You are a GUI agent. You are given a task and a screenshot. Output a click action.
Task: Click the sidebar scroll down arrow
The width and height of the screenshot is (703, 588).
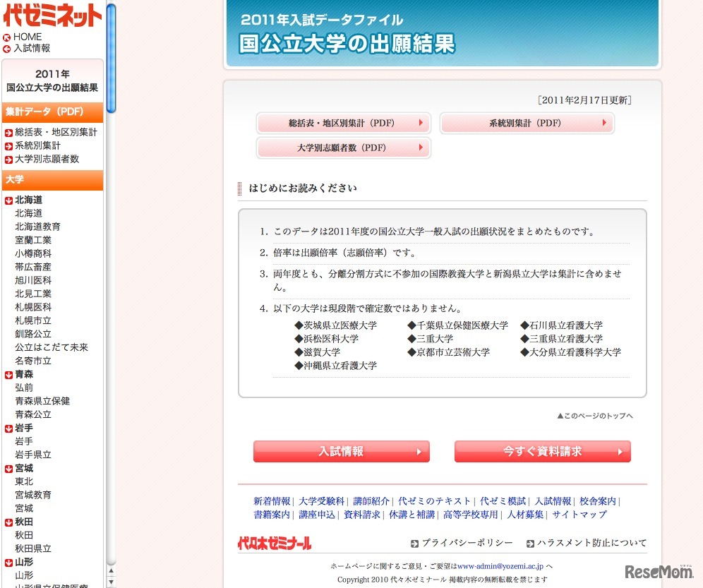point(112,582)
